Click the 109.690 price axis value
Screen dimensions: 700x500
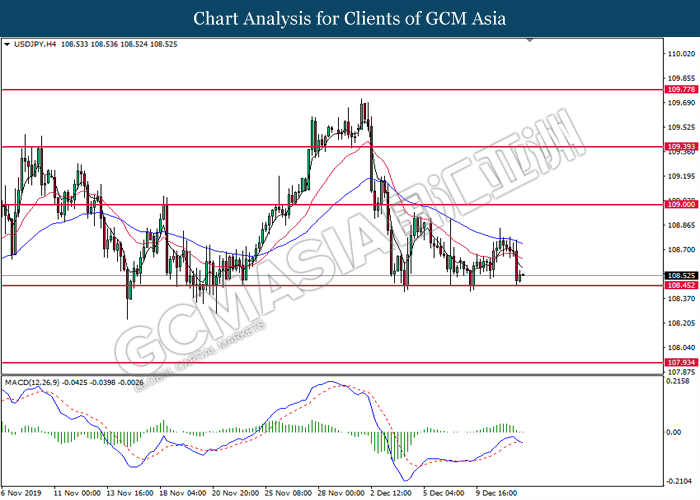(x=682, y=103)
